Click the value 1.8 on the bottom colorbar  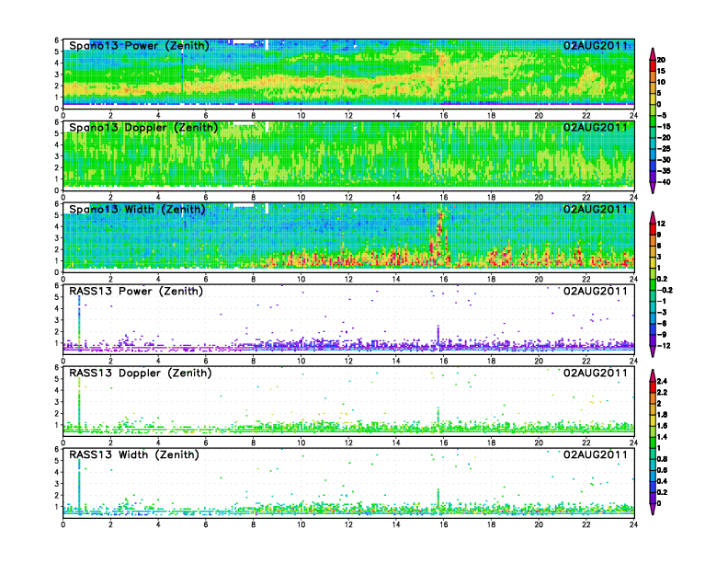click(x=662, y=415)
